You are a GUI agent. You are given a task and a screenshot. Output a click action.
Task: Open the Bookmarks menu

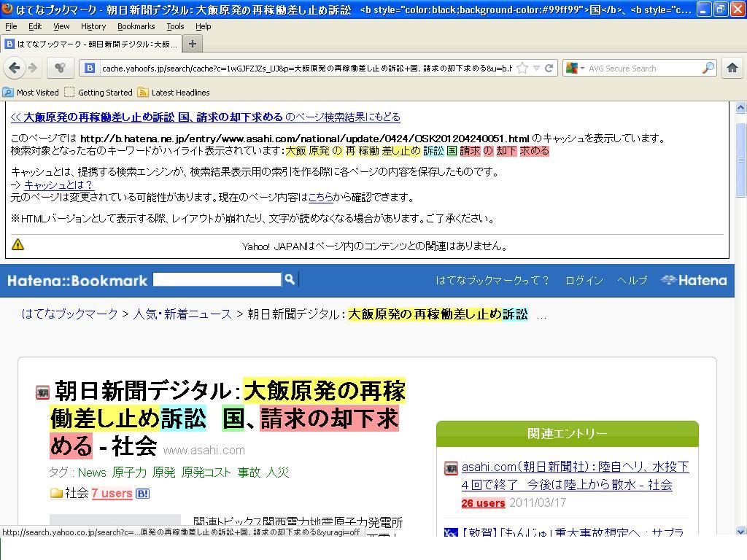tap(136, 26)
